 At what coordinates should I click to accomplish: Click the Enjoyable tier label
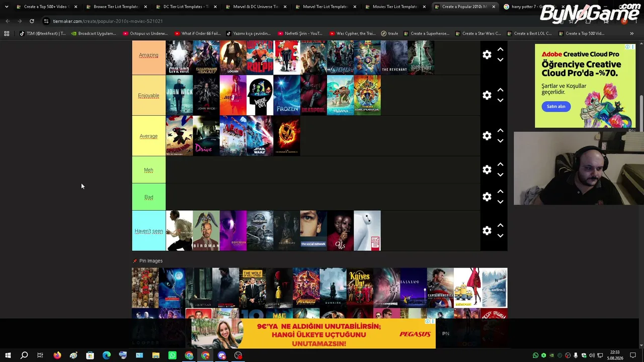point(148,96)
